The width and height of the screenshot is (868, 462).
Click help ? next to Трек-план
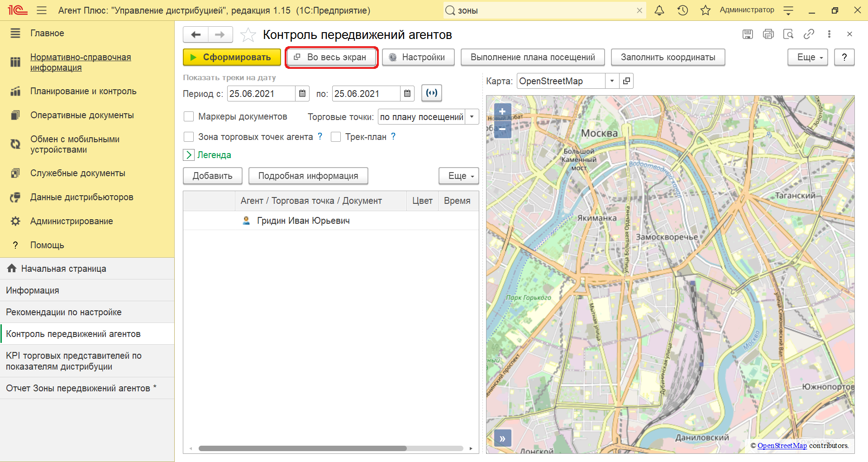pyautogui.click(x=393, y=136)
